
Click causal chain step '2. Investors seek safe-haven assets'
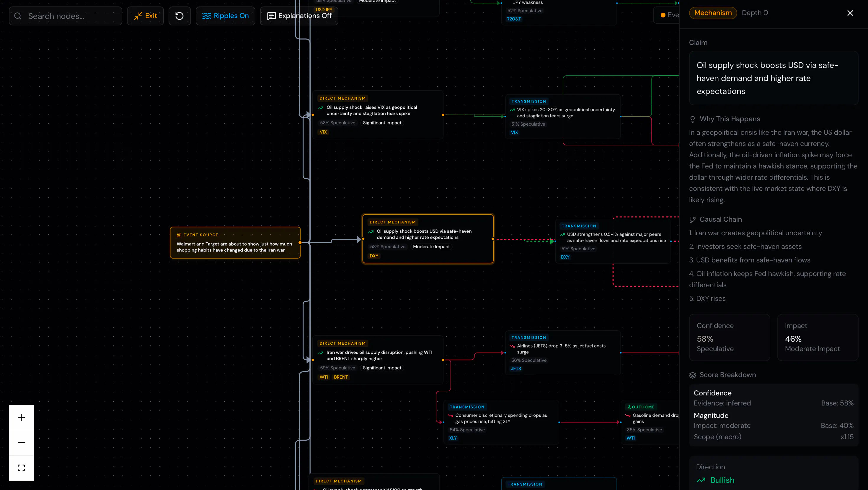[x=745, y=246]
